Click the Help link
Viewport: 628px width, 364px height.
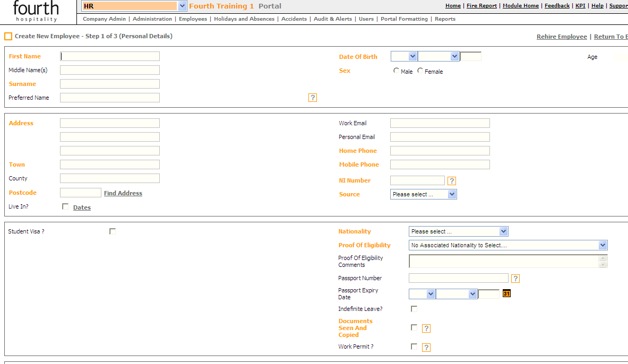click(x=598, y=6)
